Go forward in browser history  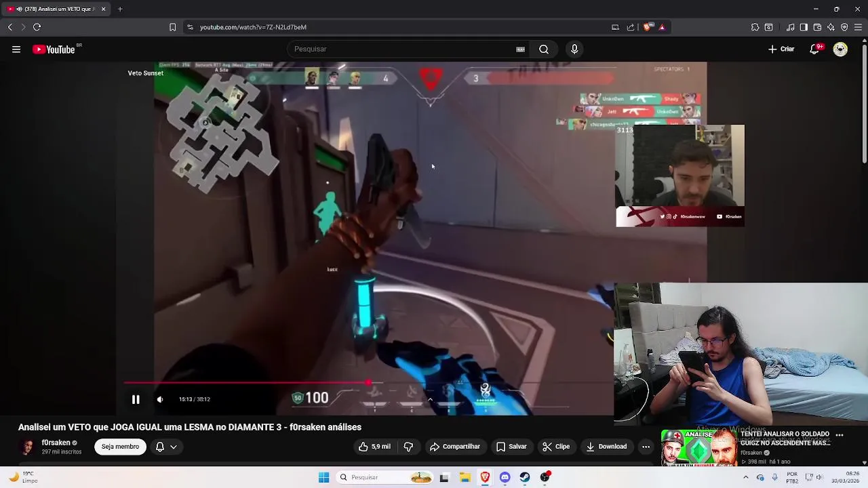pyautogui.click(x=23, y=27)
